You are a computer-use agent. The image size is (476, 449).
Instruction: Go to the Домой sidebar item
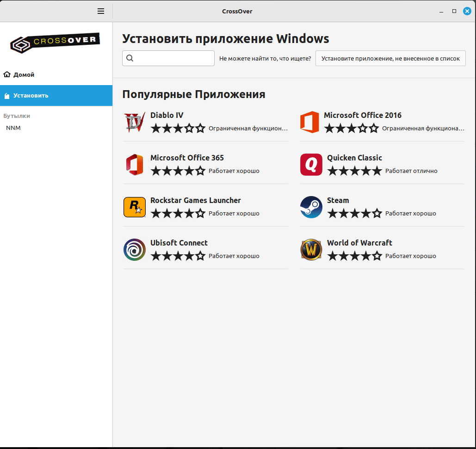click(x=24, y=74)
